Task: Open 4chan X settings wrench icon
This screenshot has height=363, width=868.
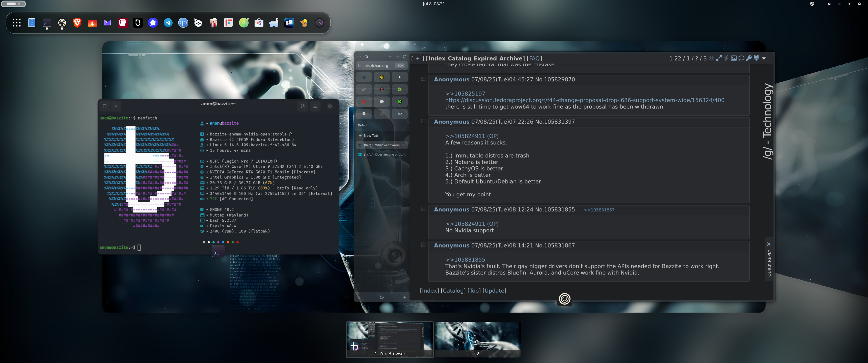Action: (749, 58)
